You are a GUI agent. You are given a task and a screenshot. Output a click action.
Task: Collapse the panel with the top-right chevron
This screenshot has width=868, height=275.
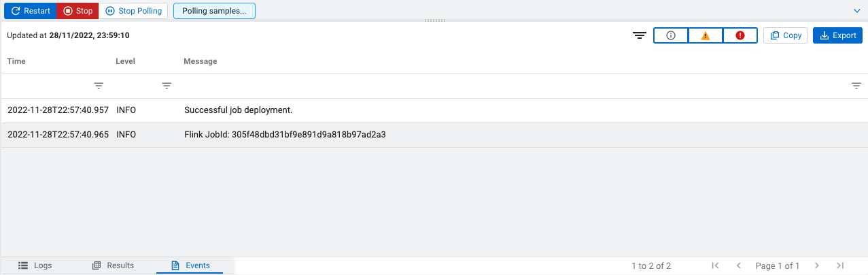pyautogui.click(x=856, y=11)
